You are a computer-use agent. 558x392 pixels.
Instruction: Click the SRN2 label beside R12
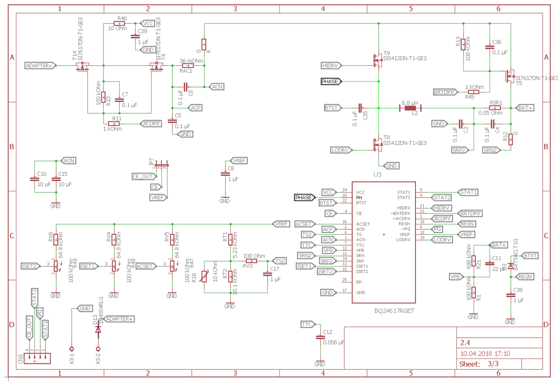pos(492,150)
